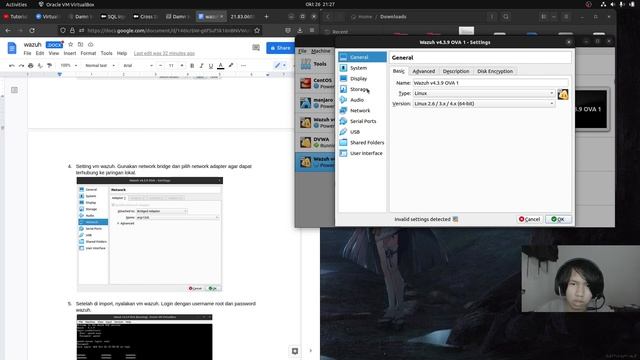Switch to the Advanced tab
Image resolution: width=640 pixels, height=360 pixels.
[x=423, y=71]
